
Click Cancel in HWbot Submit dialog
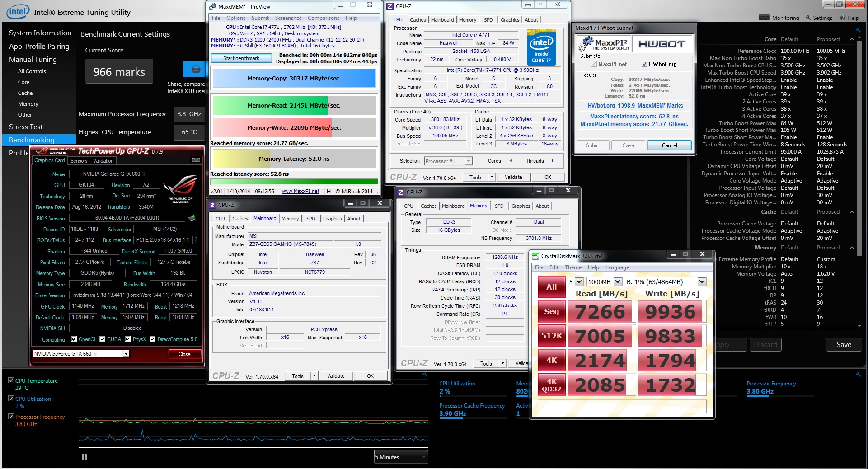coord(669,145)
